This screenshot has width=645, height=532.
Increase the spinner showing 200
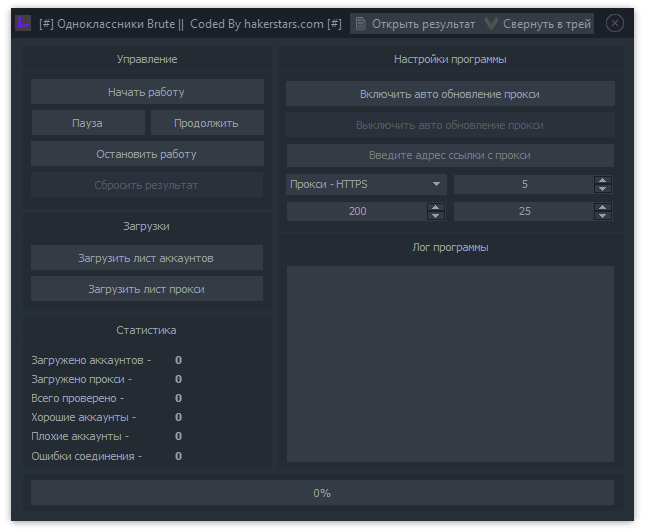pyautogui.click(x=435, y=207)
